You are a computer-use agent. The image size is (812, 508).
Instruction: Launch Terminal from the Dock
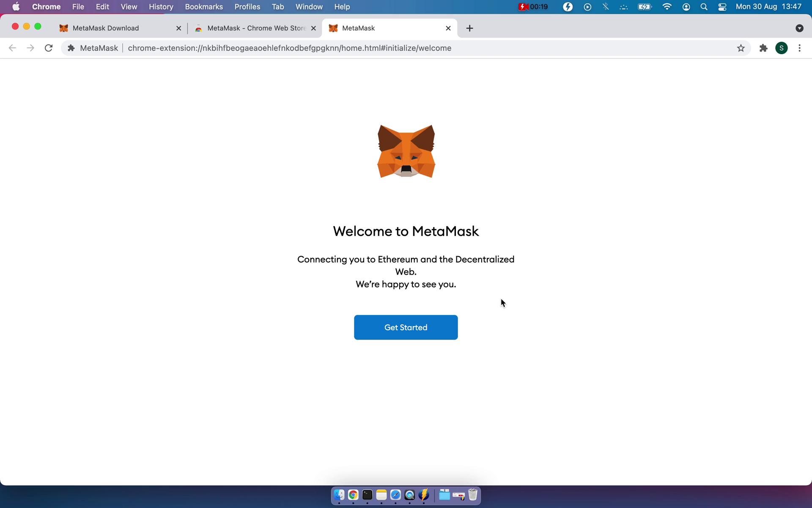click(x=367, y=495)
